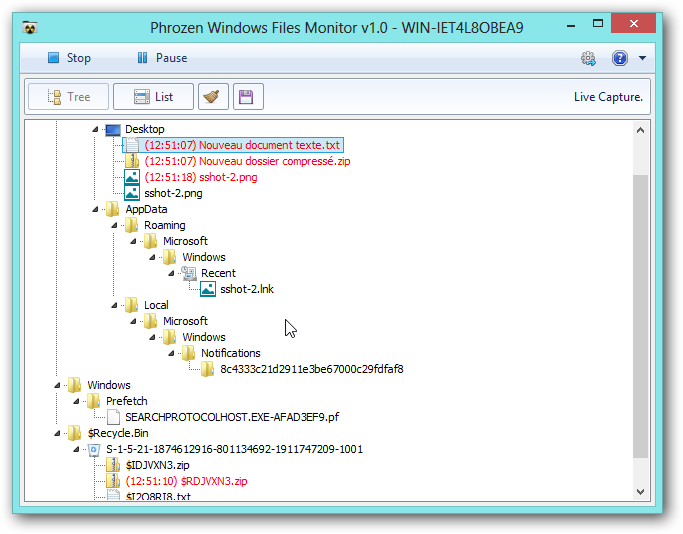
Task: Click the 8c4333c21d2911e3be67000c29fdfaf8 folder icon
Action: point(208,369)
